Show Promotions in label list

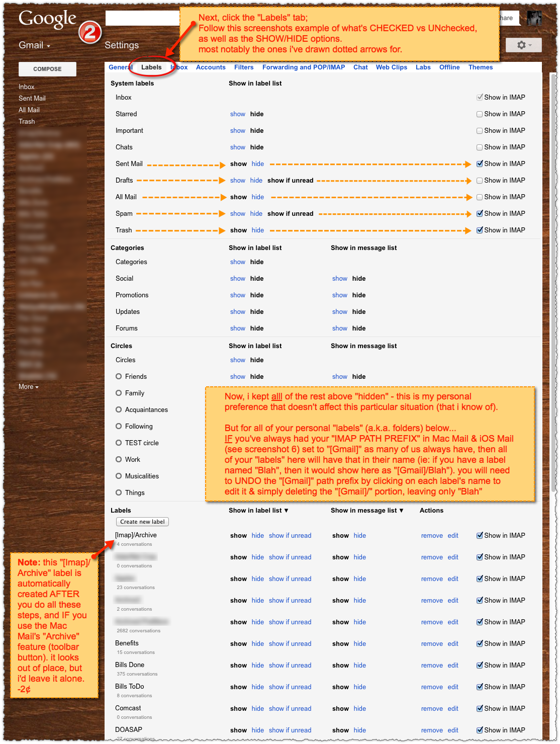238,295
